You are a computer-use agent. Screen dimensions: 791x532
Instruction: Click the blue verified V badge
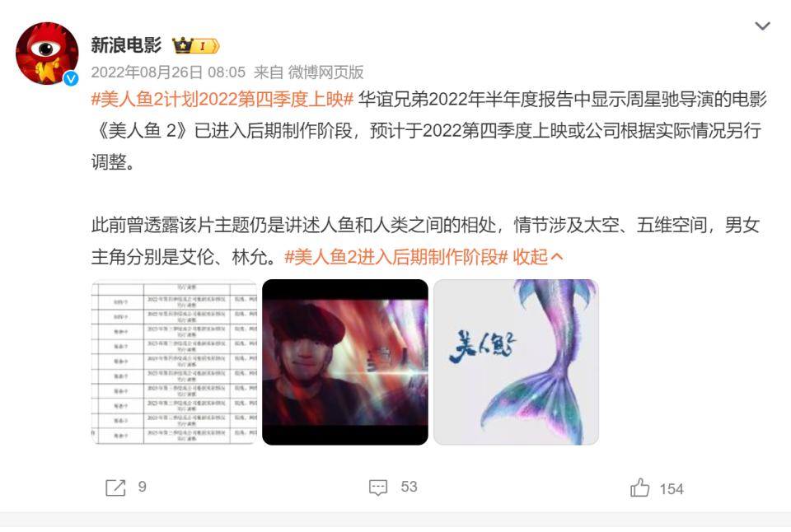(71, 78)
